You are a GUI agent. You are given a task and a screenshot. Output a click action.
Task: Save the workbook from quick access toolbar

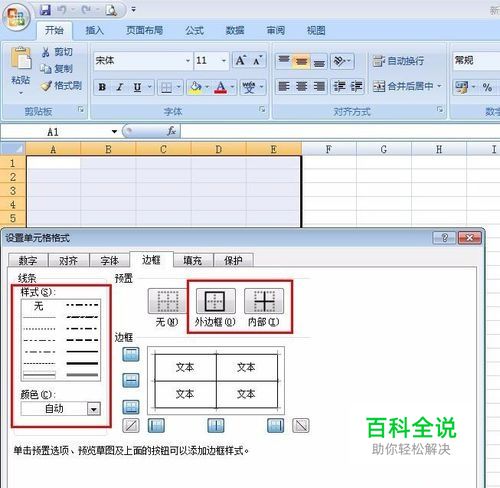coord(45,10)
